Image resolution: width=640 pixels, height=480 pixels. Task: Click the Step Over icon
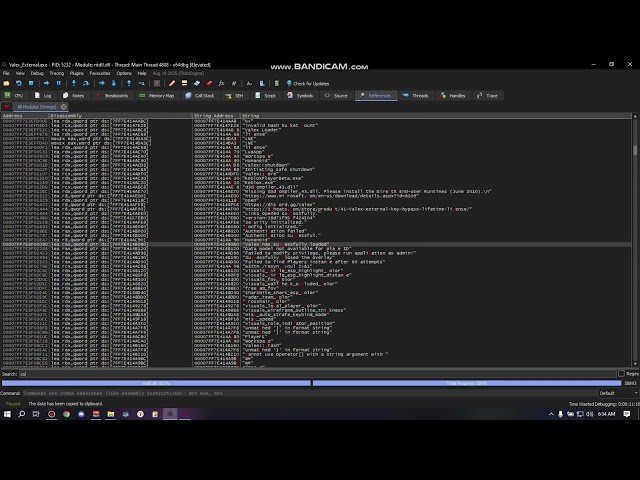tap(86, 83)
